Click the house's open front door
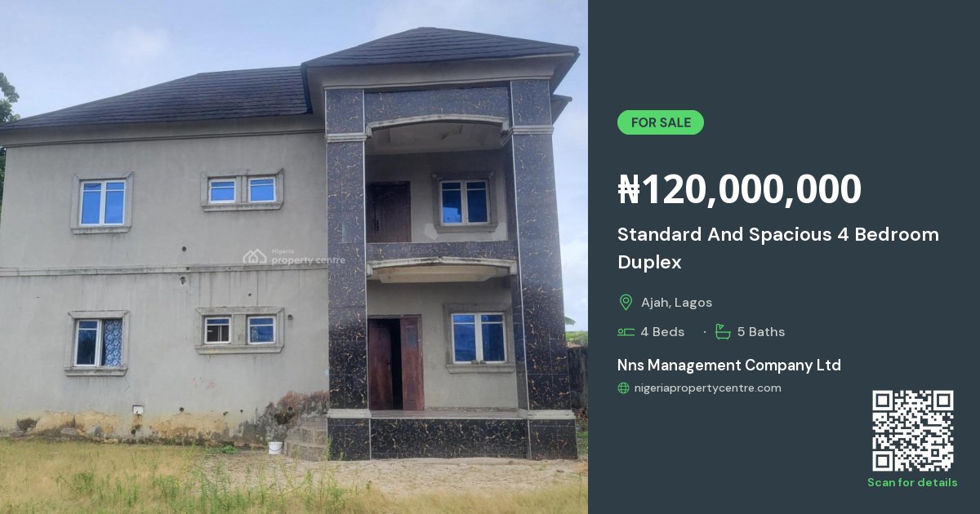The height and width of the screenshot is (514, 980). [x=395, y=363]
